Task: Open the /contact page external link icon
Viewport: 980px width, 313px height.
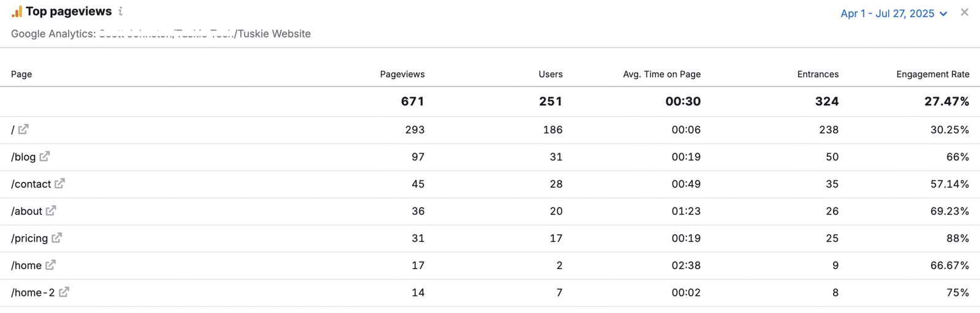Action: (59, 183)
